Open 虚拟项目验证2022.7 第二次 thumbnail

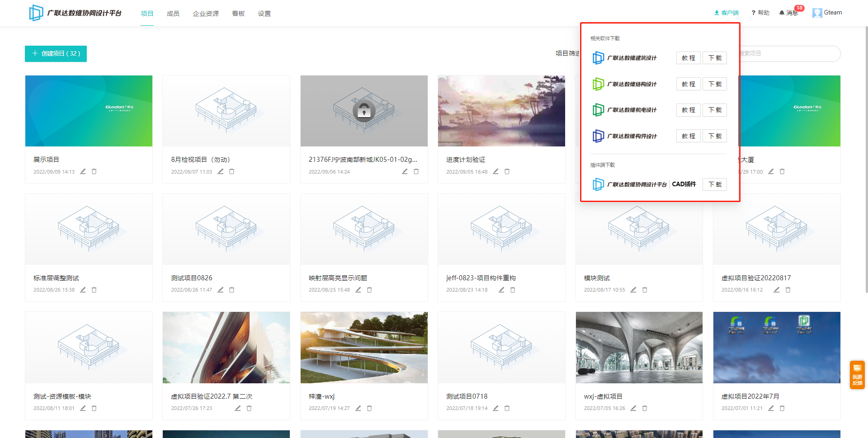[x=226, y=348]
